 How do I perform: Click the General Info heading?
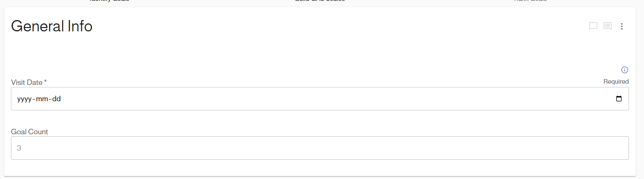[x=51, y=26]
